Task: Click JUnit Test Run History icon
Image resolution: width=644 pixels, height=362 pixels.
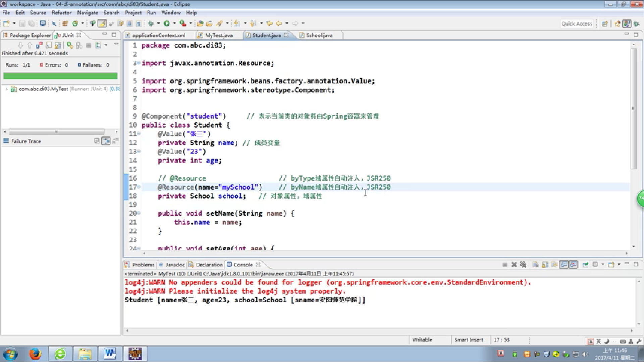Action: 98,45
